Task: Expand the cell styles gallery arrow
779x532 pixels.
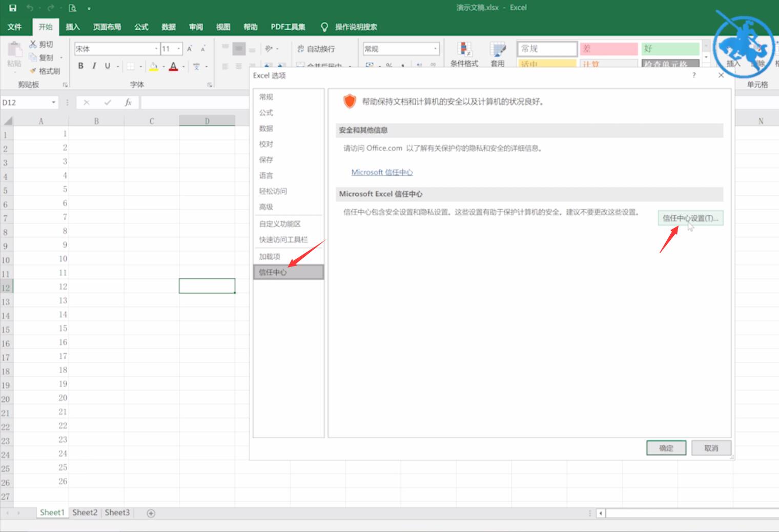Action: (706, 57)
